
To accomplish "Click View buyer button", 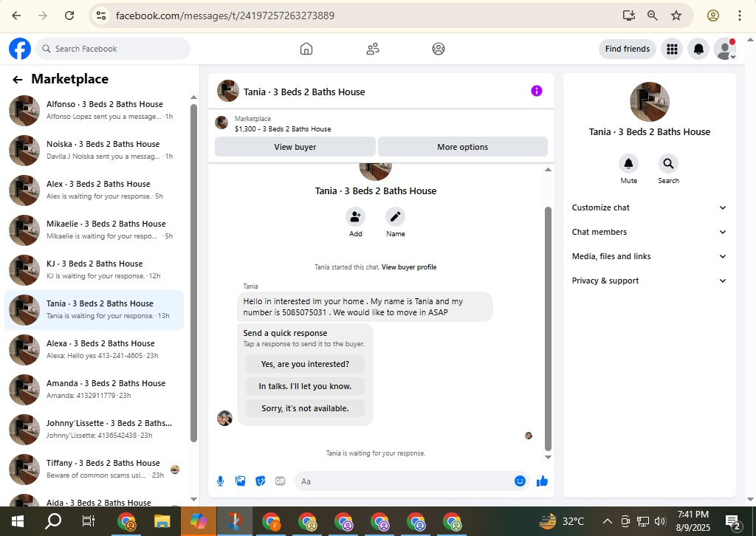I will (x=295, y=147).
